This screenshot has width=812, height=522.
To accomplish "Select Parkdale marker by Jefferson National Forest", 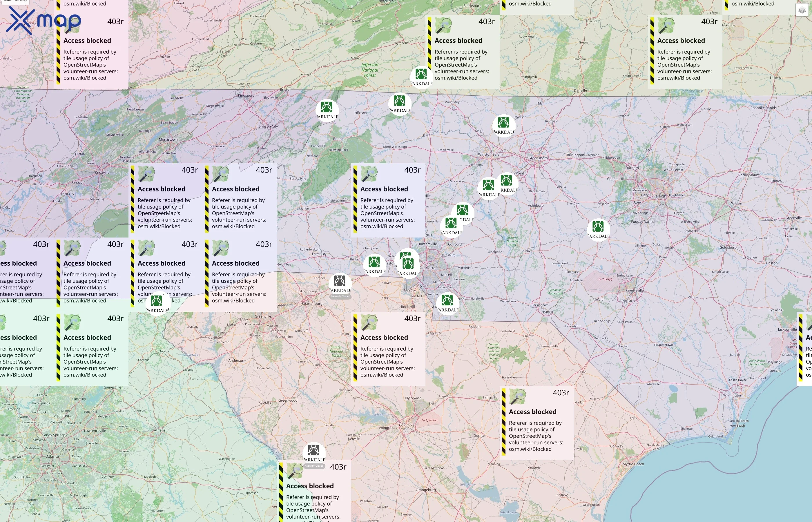I will coord(421,77).
